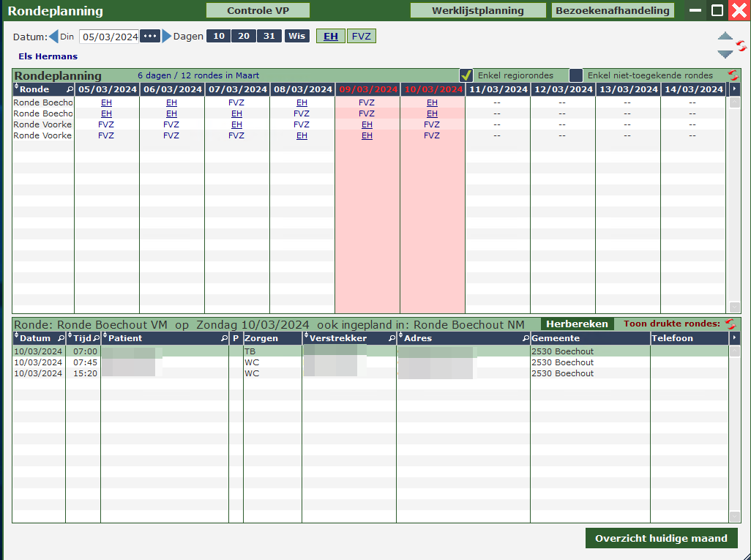Go to previous date with left arrow
The height and width of the screenshot is (560, 751).
pos(53,36)
